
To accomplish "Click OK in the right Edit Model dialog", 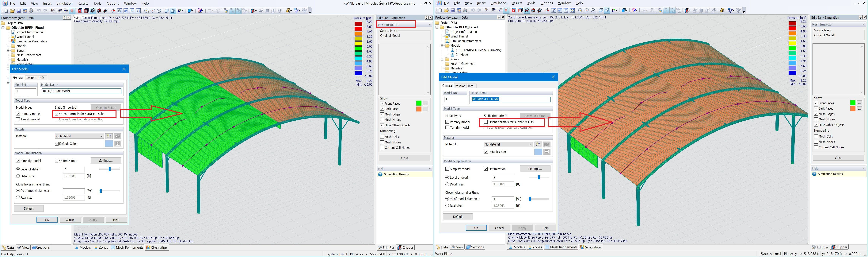I will pyautogui.click(x=476, y=228).
